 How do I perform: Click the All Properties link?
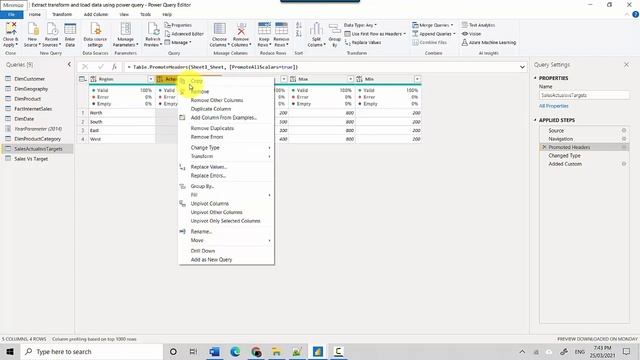[553, 106]
